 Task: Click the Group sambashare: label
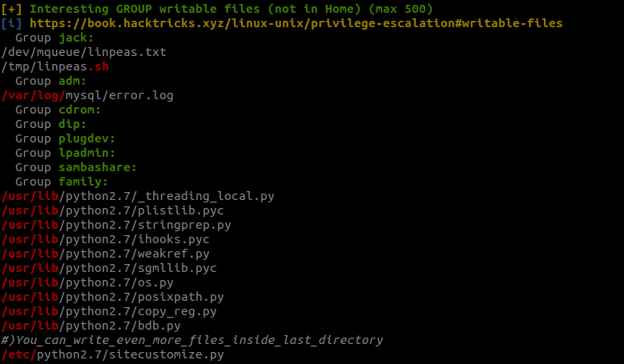point(76,167)
